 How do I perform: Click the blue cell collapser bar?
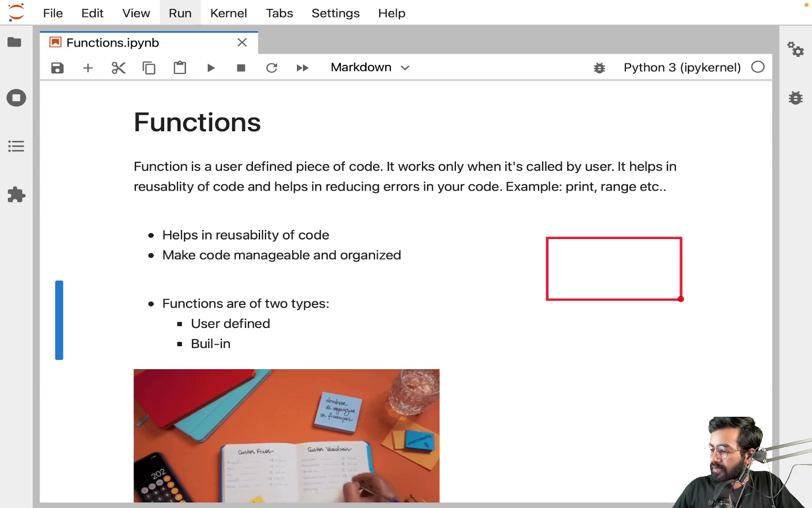59,320
